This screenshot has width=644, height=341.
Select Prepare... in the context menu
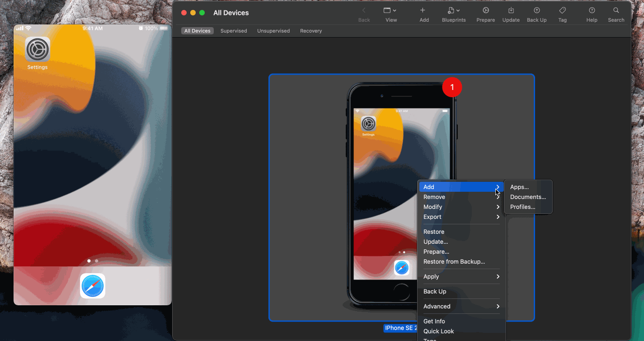(x=461, y=251)
